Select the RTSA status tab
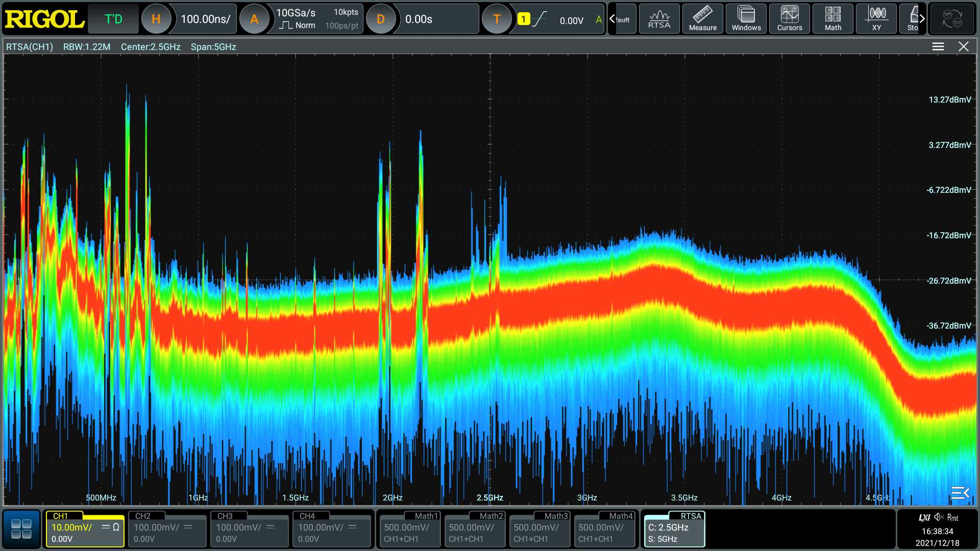 pos(674,529)
